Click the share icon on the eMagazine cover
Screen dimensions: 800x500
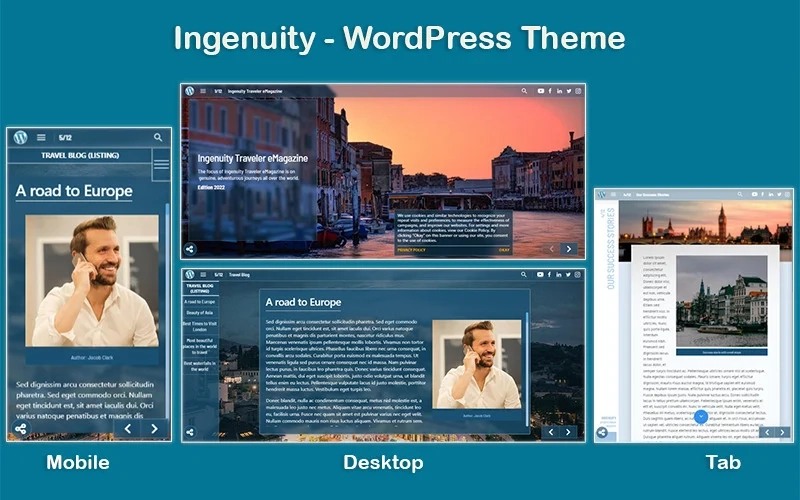tap(190, 249)
